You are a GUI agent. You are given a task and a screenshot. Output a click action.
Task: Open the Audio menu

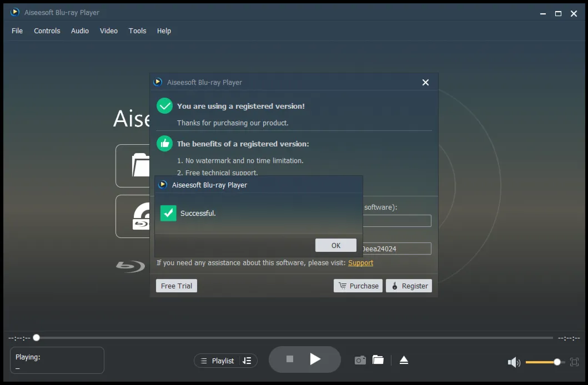tap(80, 31)
